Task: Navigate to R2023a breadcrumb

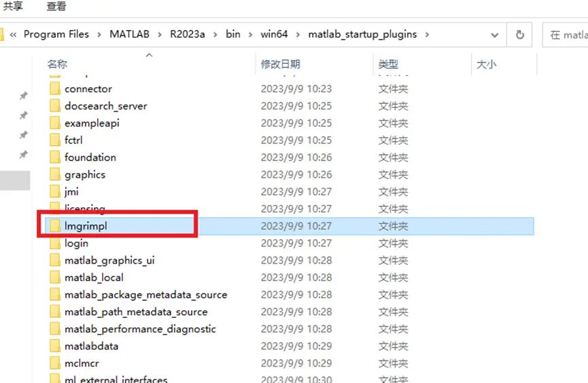Action: [x=188, y=35]
